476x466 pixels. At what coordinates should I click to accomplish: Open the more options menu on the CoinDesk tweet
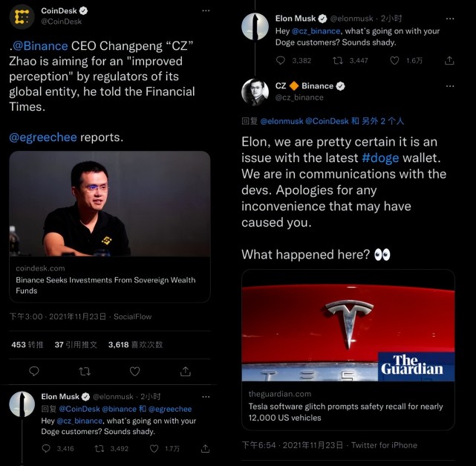tap(206, 11)
